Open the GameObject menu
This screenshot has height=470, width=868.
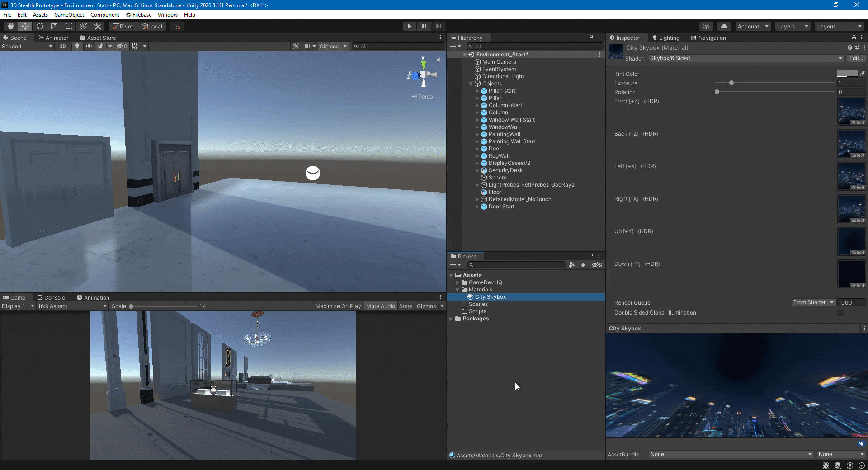[69, 15]
